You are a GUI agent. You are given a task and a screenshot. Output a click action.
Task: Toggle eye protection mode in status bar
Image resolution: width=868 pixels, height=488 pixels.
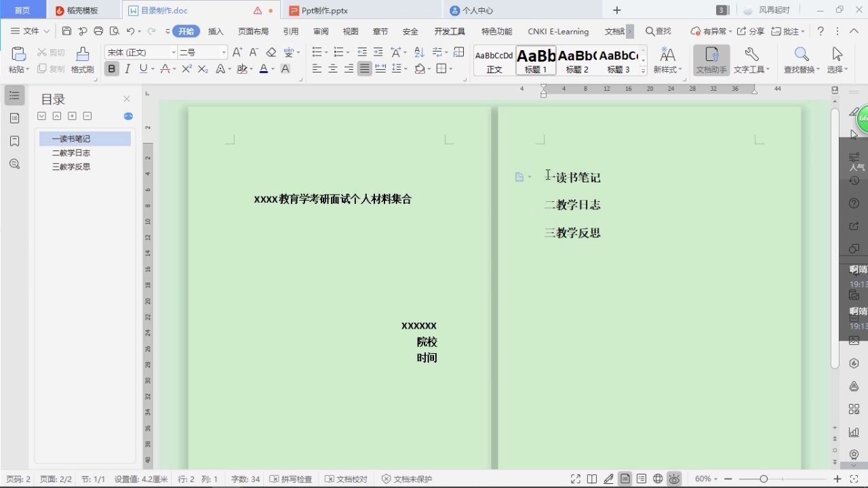pyautogui.click(x=674, y=479)
